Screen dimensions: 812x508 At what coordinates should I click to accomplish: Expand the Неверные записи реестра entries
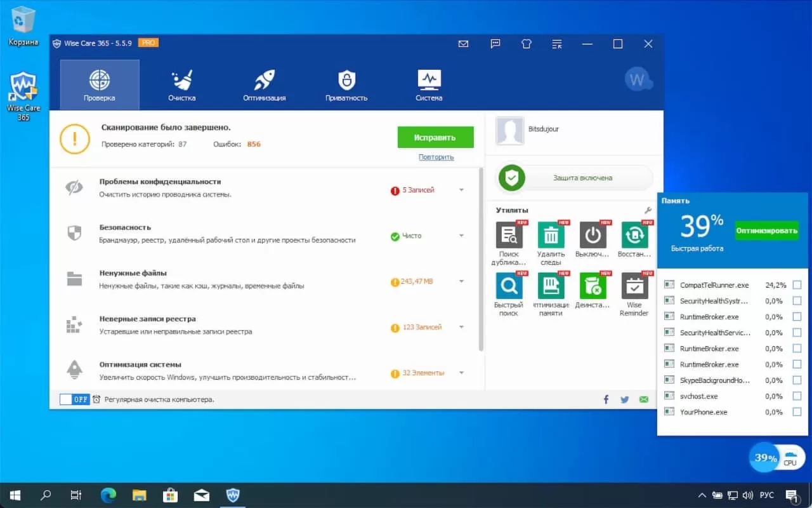coord(461,327)
